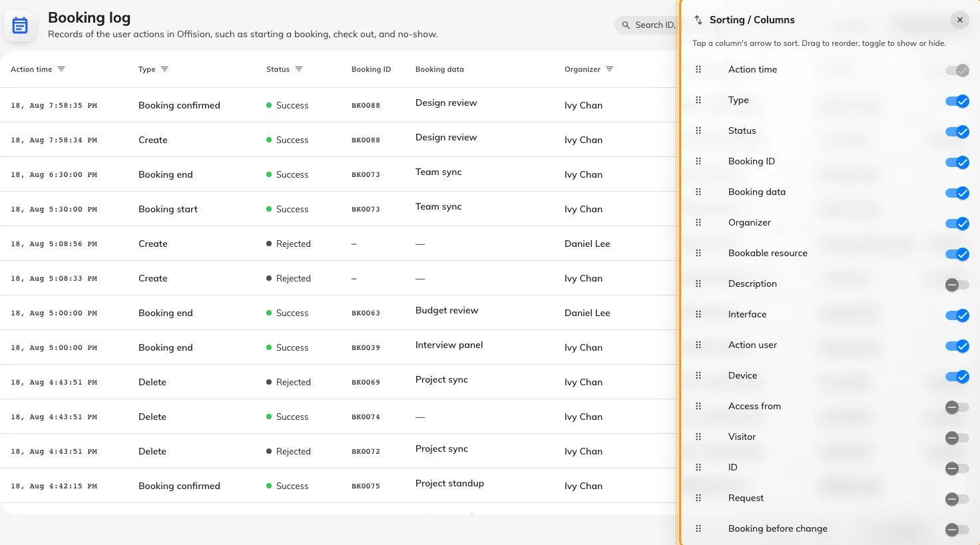This screenshot has height=545, width=980.
Task: Click the sort arrows icon in panel header
Action: click(698, 20)
